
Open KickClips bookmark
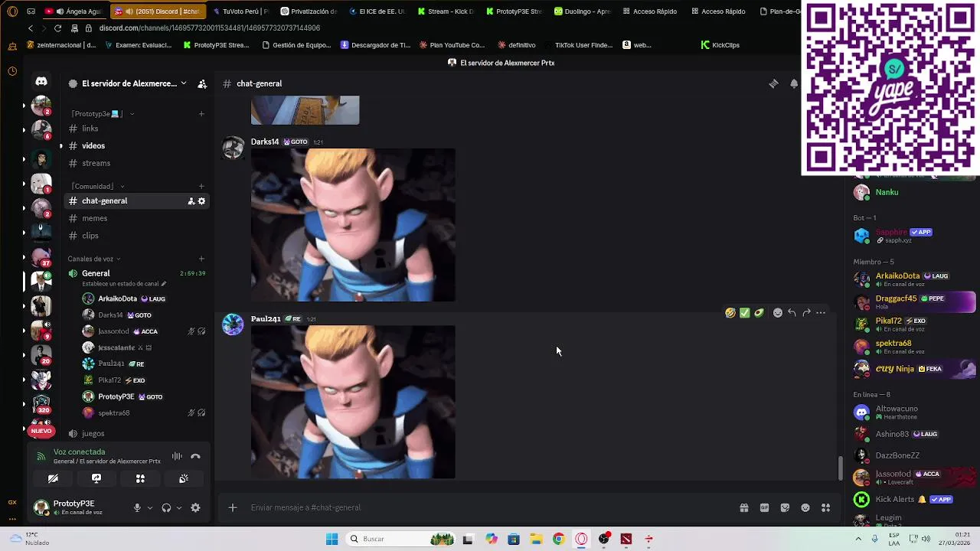tap(720, 45)
